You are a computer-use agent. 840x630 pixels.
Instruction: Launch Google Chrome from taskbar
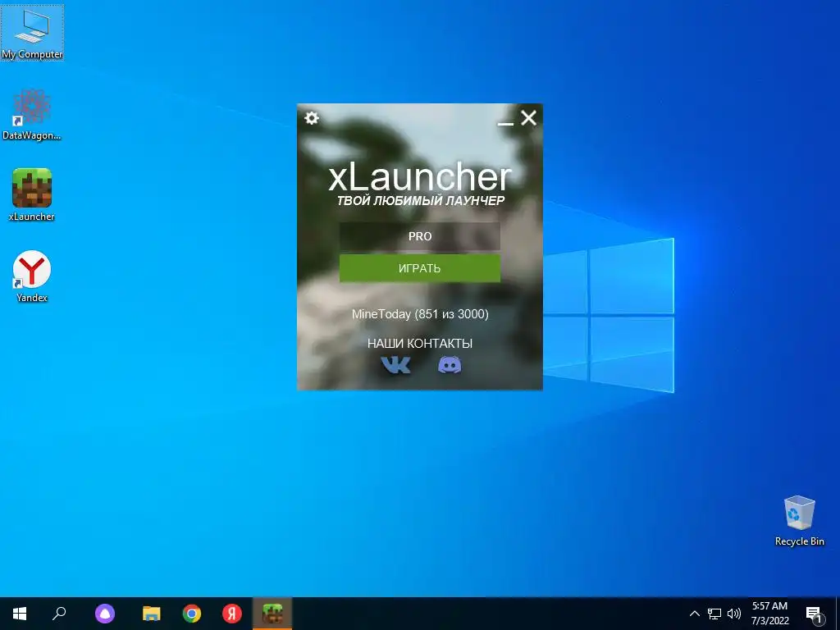click(192, 614)
